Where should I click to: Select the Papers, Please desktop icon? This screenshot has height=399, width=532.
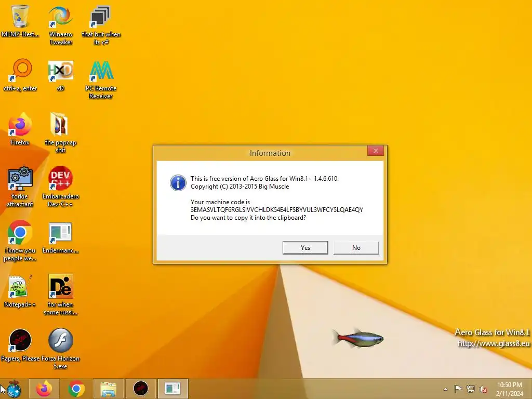coord(20,345)
